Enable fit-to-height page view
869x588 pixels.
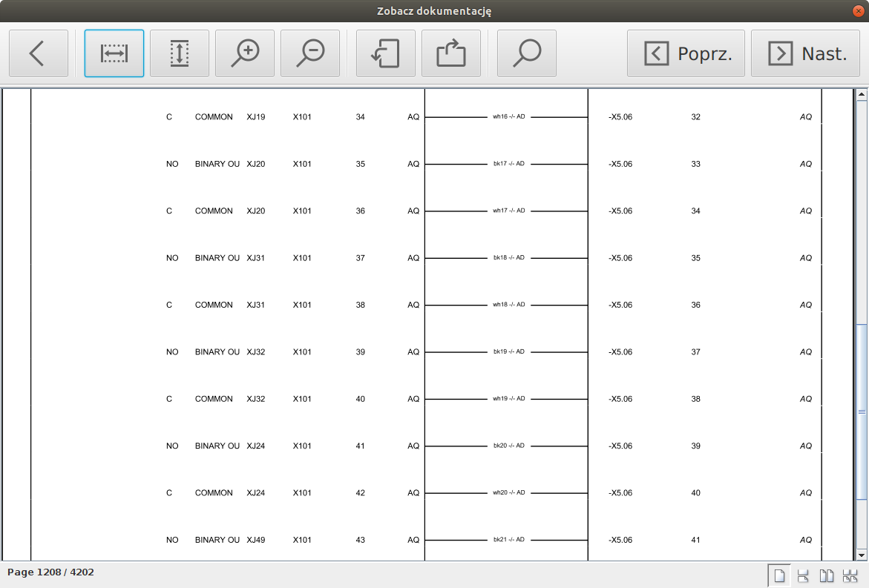pos(180,53)
